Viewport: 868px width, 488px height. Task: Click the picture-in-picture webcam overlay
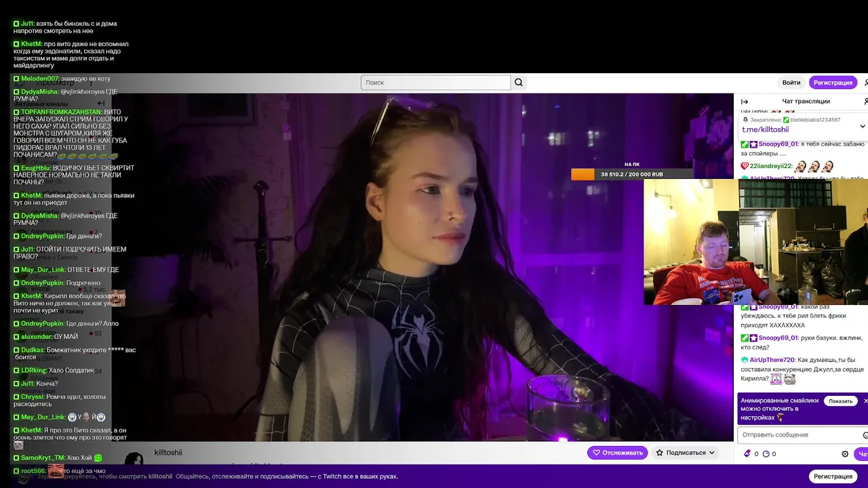[x=755, y=242]
